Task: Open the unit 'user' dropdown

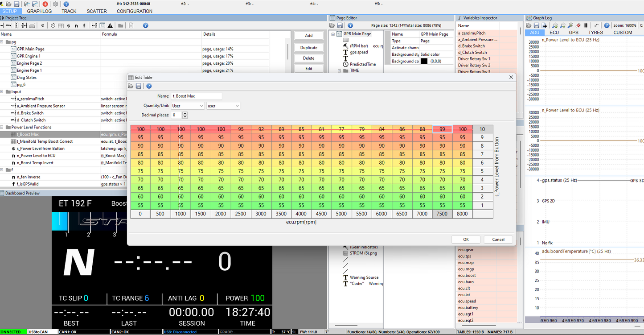Action: [x=223, y=106]
